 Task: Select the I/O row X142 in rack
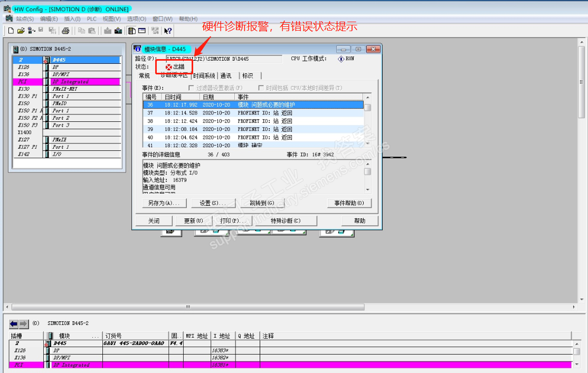click(67, 154)
